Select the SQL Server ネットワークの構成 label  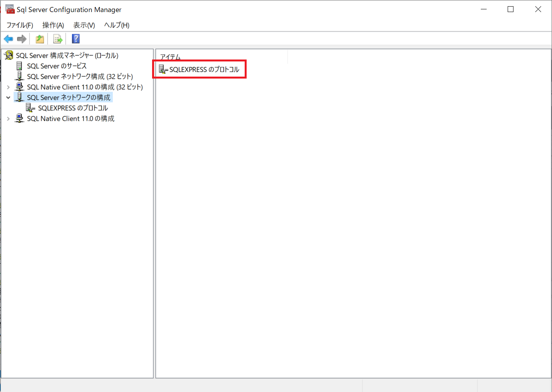68,98
